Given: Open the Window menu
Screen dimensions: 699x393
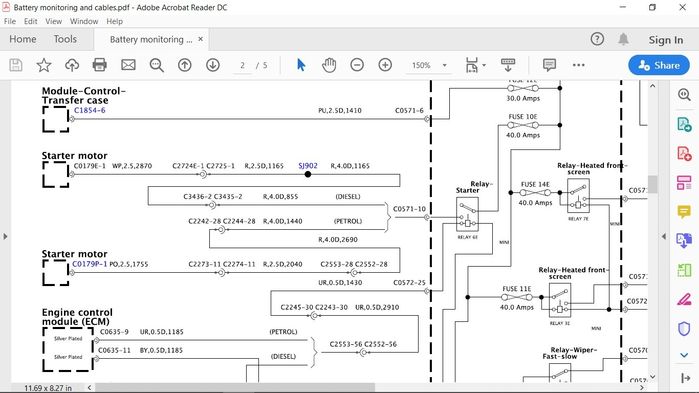Looking at the screenshot, I should pyautogui.click(x=84, y=21).
